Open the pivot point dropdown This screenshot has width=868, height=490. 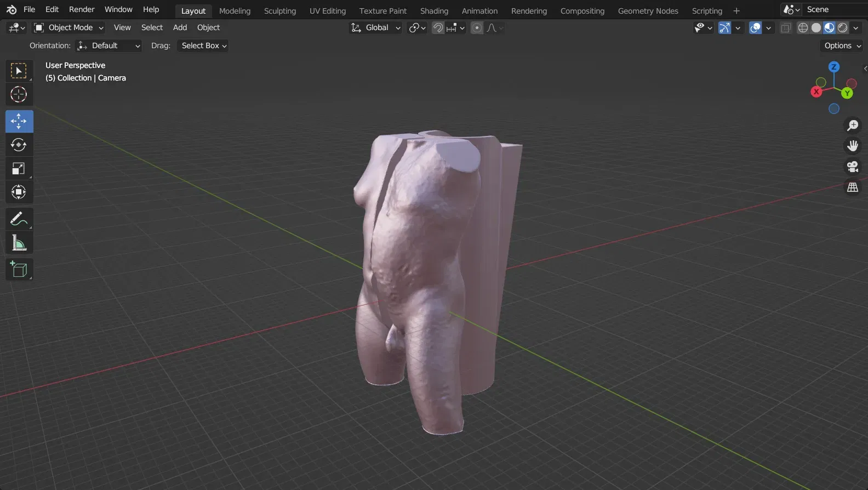tap(418, 28)
